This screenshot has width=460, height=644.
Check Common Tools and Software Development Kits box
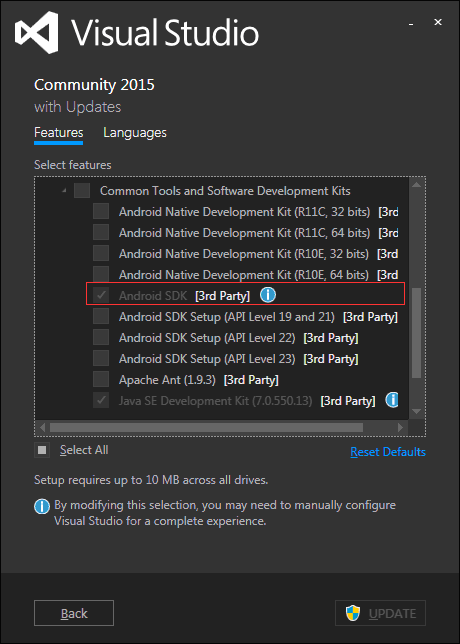(82, 191)
